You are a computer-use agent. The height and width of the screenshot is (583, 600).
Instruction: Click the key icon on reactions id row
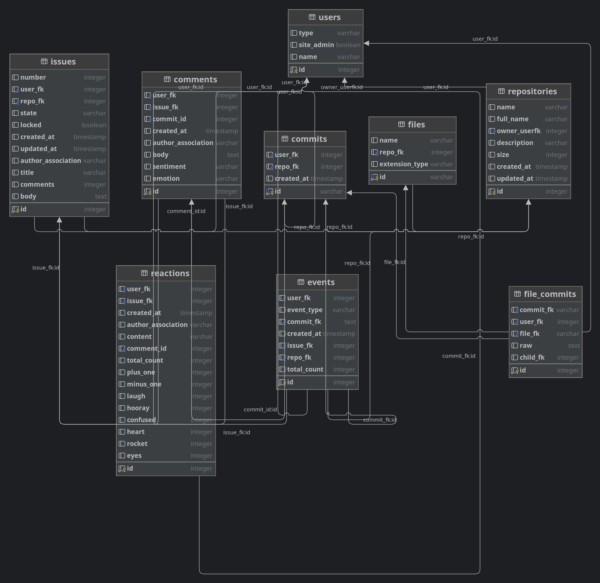pyautogui.click(x=121, y=468)
